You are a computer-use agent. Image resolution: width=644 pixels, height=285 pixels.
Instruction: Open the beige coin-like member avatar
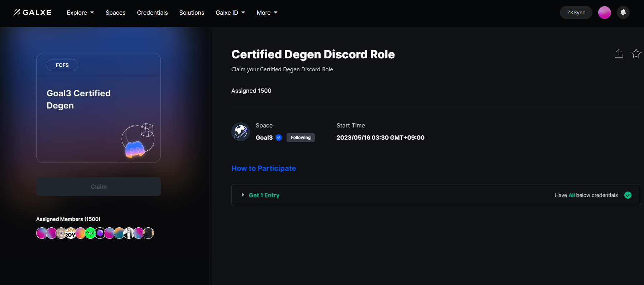pos(61,233)
